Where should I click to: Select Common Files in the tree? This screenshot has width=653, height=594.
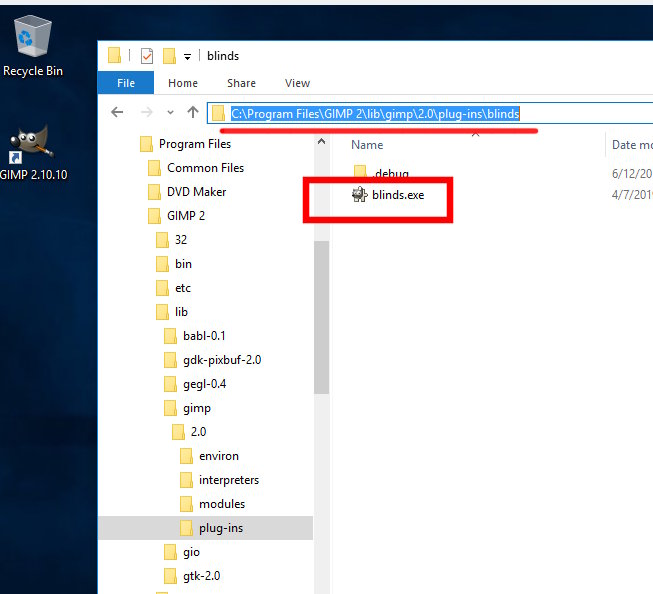tap(196, 168)
